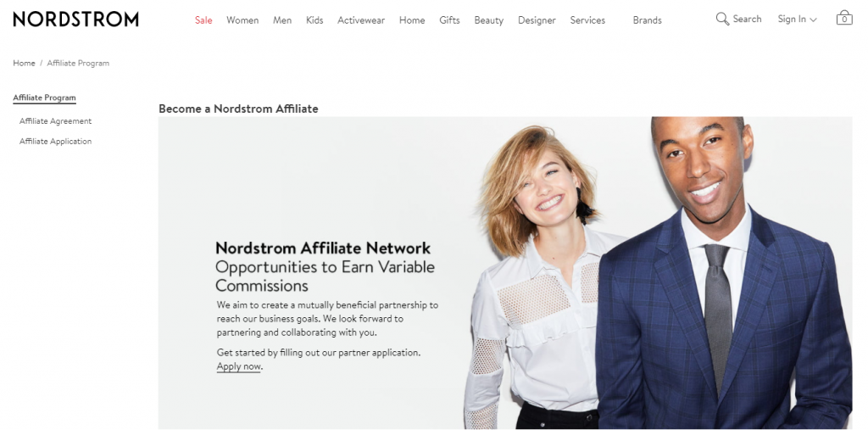
Task: Open Affiliate Agreement sidebar link
Action: click(x=55, y=120)
